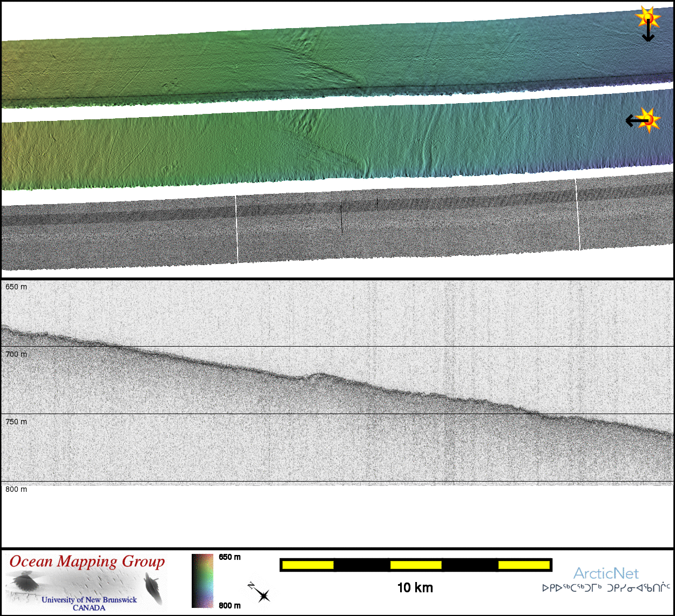Image resolution: width=675 pixels, height=616 pixels.
Task: Click the top sun illumination icon with down arrow
Action: [648, 19]
